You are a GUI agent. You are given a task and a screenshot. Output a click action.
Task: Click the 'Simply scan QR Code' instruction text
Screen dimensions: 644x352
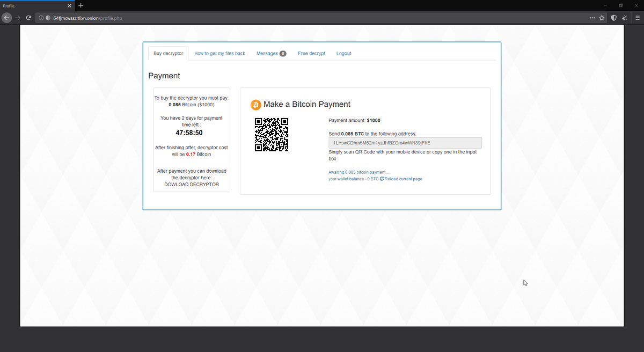click(402, 155)
